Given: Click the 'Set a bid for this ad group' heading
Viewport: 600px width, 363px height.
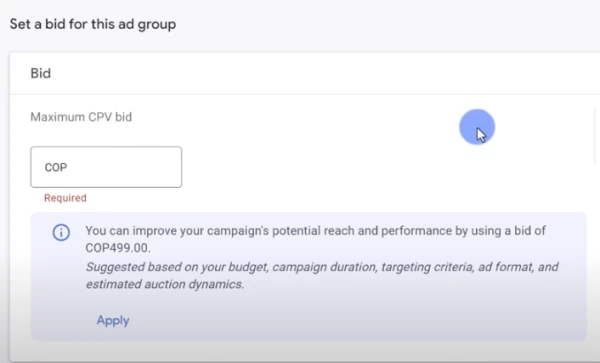Looking at the screenshot, I should (93, 24).
